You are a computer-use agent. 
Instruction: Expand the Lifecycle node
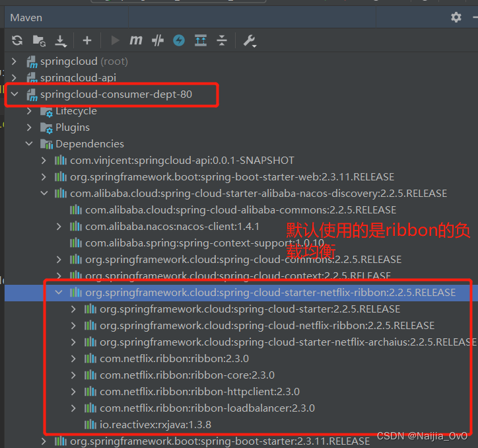[x=29, y=111]
